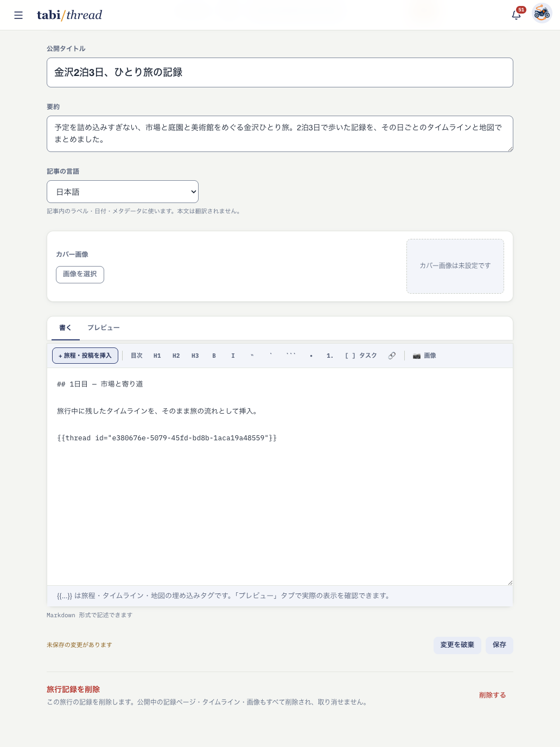This screenshot has width=560, height=747.
Task: Apply H1 heading format
Action: [157, 356]
